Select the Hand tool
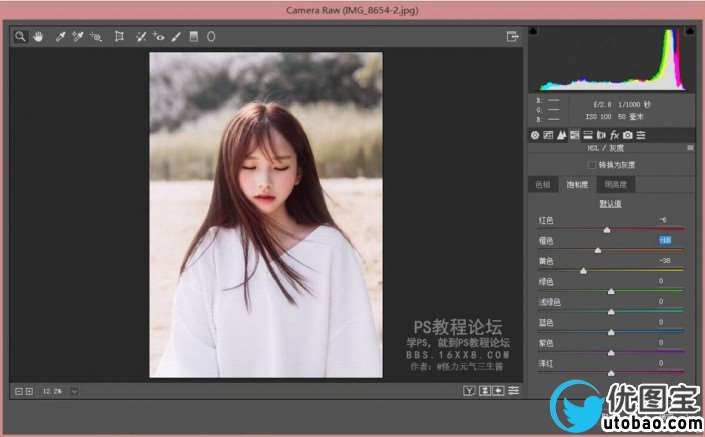 coord(38,36)
